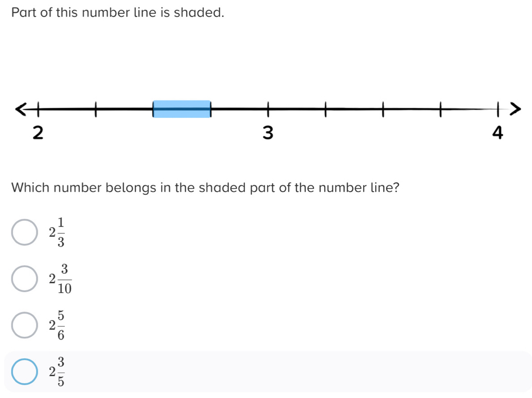This screenshot has height=398, width=532.
Task: Click the left arrow of the number line
Action: tap(22, 108)
